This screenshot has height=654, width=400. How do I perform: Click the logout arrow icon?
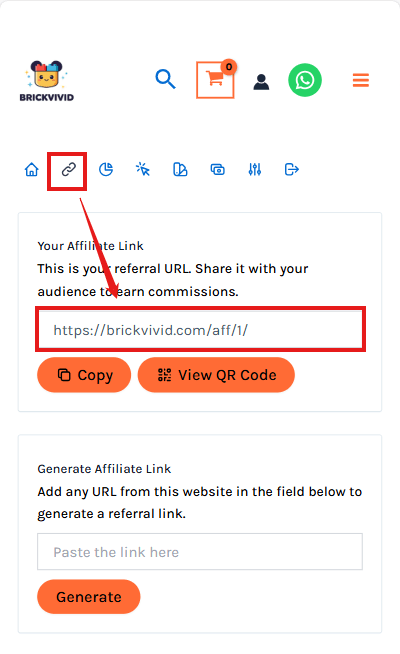(292, 170)
